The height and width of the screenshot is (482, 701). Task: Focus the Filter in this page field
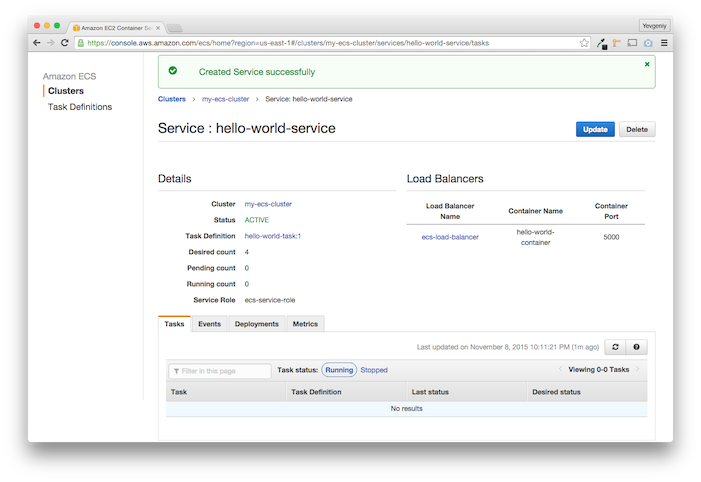coord(220,371)
